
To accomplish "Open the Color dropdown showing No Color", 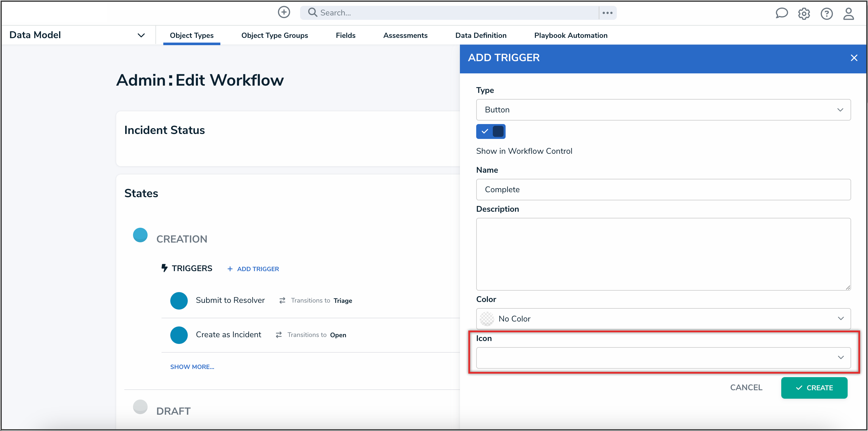I will pyautogui.click(x=663, y=319).
